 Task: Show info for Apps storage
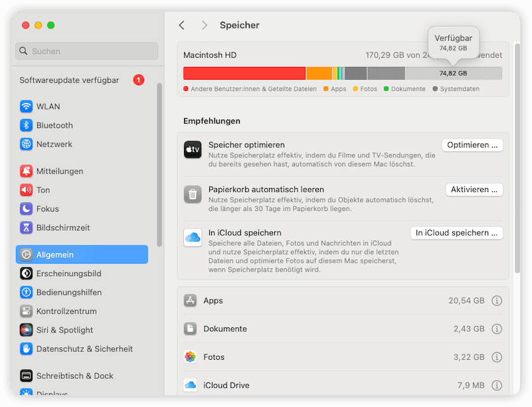[497, 301]
